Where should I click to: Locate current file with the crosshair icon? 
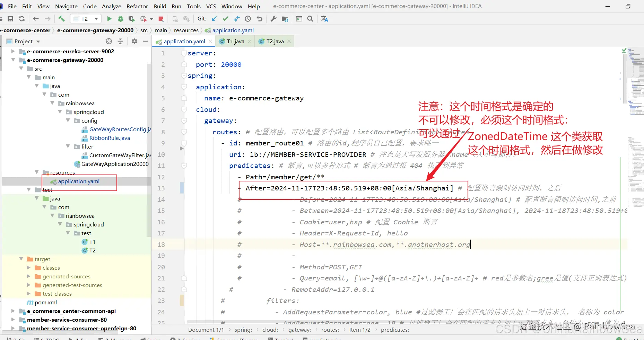coord(109,41)
